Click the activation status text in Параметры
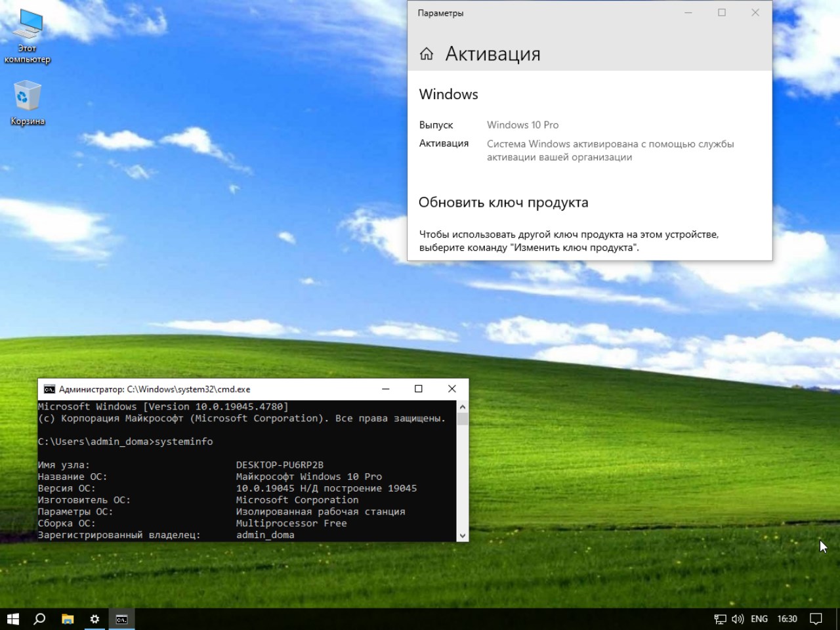This screenshot has height=630, width=840. 610,150
